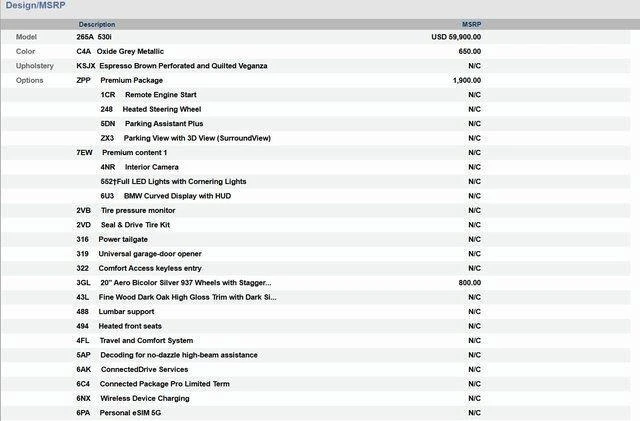This screenshot has width=640, height=421.
Task: Click the Espresso Brown upholstery description
Action: coord(182,66)
